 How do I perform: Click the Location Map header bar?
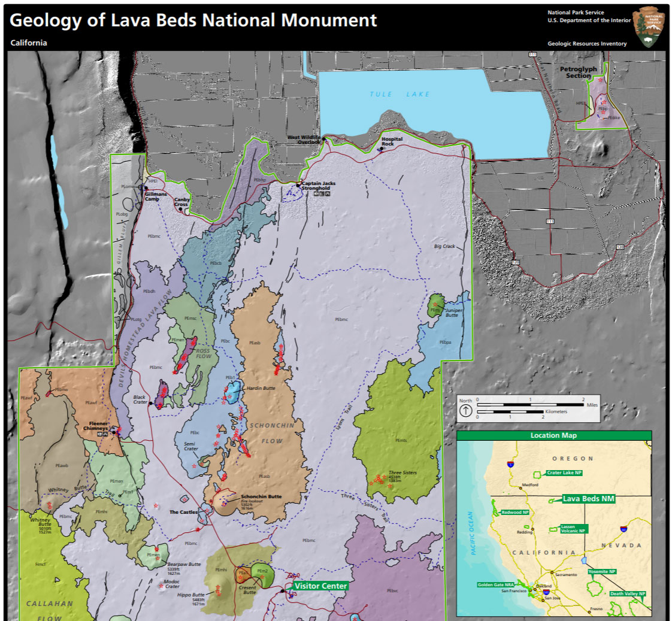click(553, 435)
